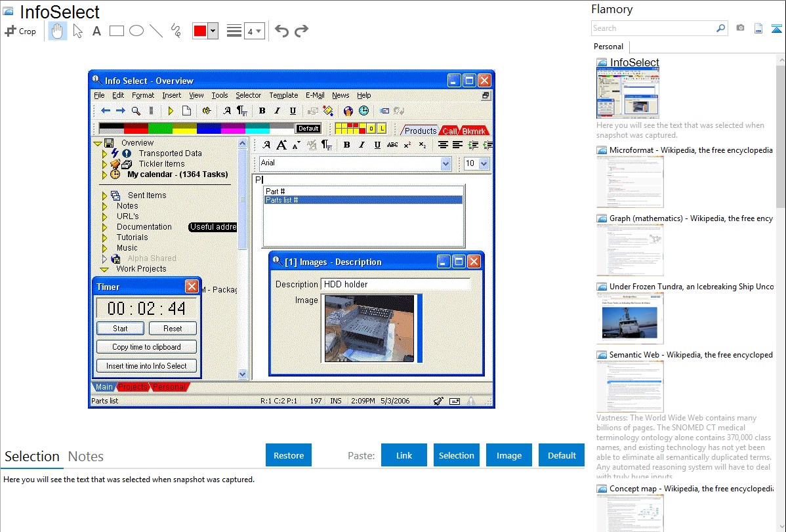The width and height of the screenshot is (786, 532).
Task: Toggle strikethrough ABC in editor toolbar
Action: (392, 145)
